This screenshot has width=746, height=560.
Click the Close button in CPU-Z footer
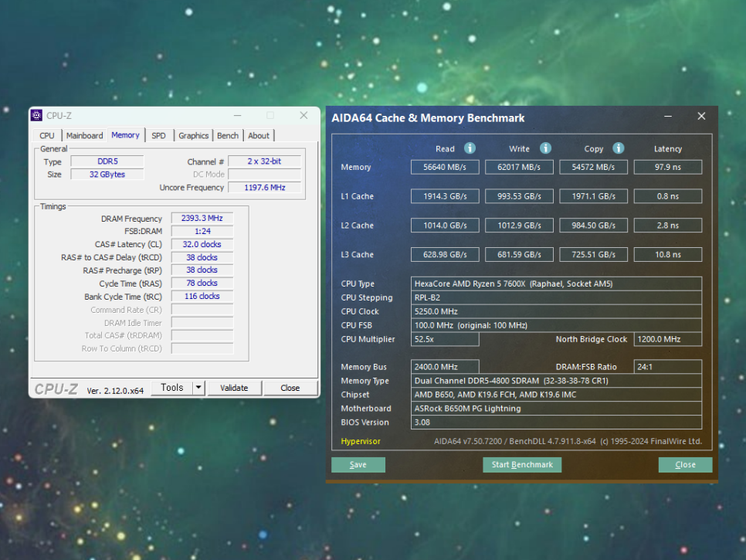[290, 389]
